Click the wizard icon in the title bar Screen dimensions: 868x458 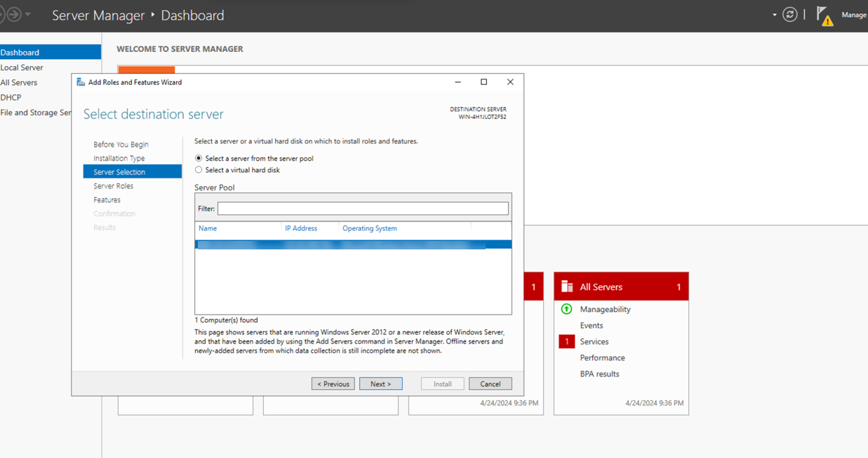(79, 81)
